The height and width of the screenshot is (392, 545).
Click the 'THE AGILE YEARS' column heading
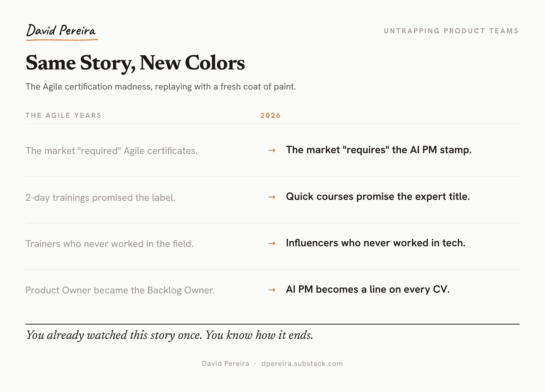click(63, 115)
